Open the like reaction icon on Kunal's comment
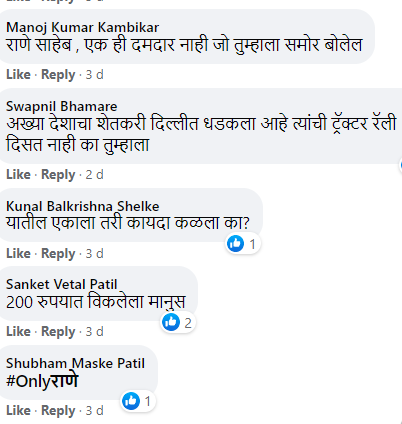The height and width of the screenshot is (424, 402). coord(236,244)
